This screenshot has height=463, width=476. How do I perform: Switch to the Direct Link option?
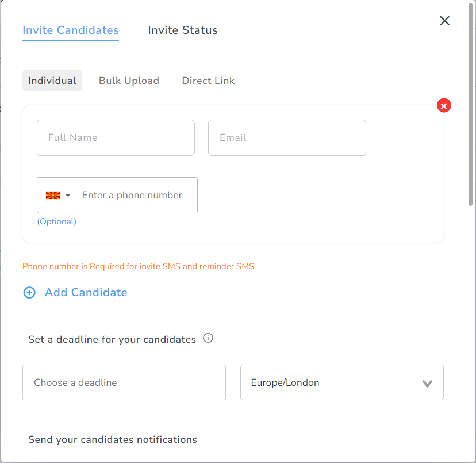click(x=208, y=81)
